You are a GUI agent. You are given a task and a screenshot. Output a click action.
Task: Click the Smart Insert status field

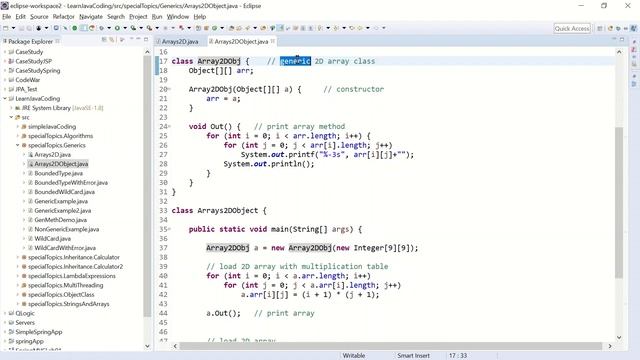click(x=413, y=356)
